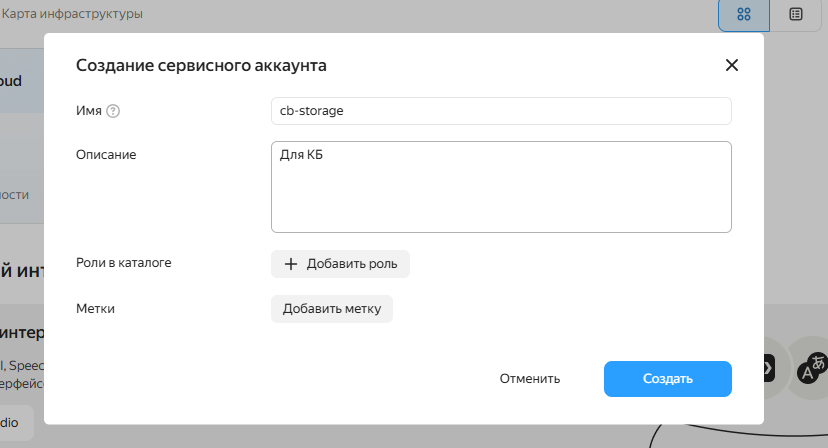Click the Метки label
828x448 pixels.
(95, 309)
